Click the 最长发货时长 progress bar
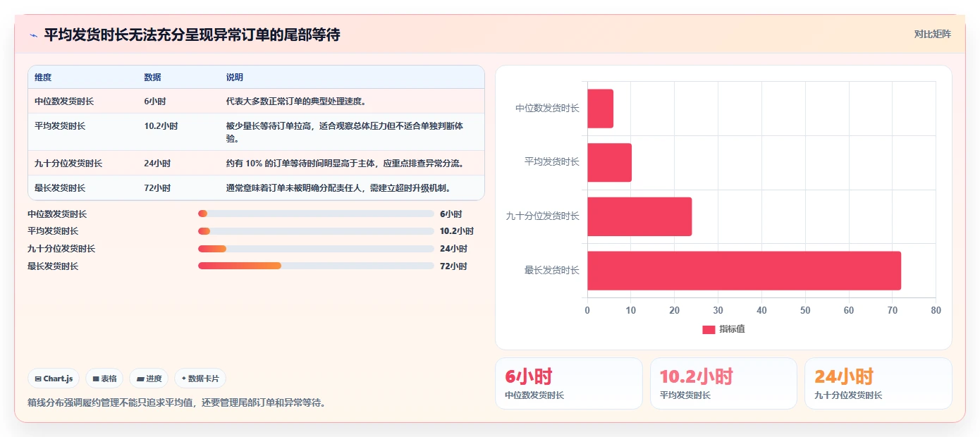This screenshot has height=437, width=980. pos(316,266)
